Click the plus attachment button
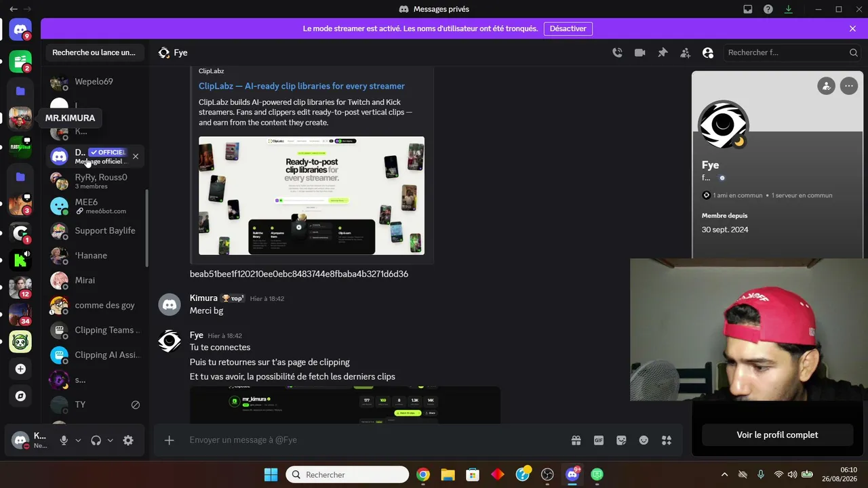Viewport: 868px width, 488px height. [x=170, y=441]
